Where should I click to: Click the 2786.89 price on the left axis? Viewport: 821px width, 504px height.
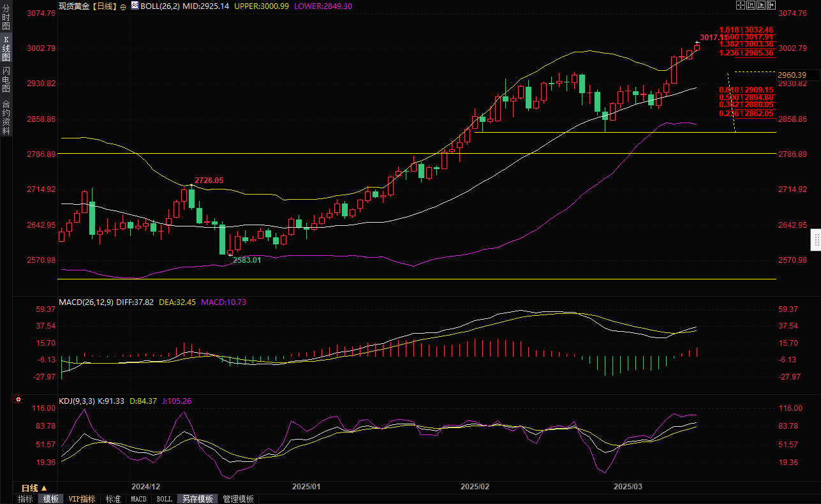click(43, 154)
